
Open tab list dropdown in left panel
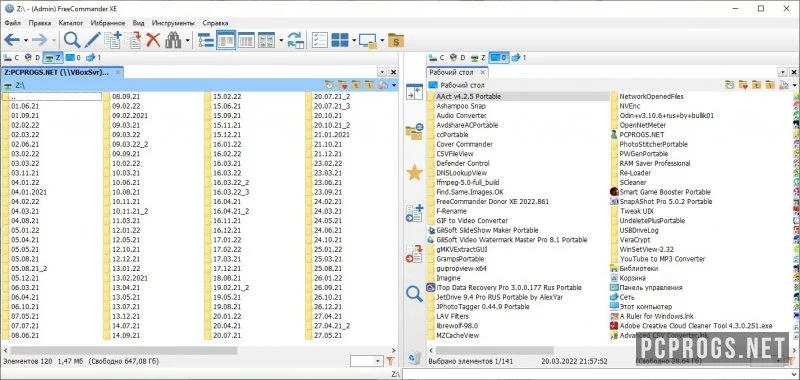(382, 73)
